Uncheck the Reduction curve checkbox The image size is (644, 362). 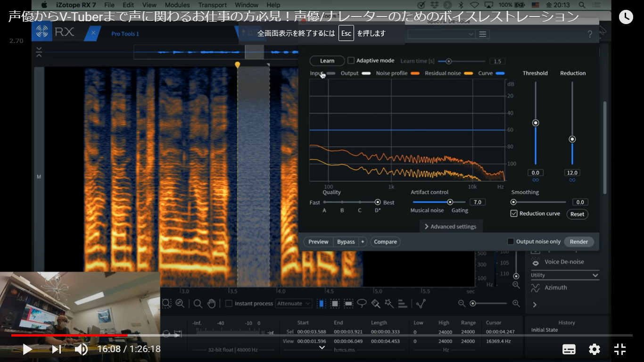coord(514,214)
